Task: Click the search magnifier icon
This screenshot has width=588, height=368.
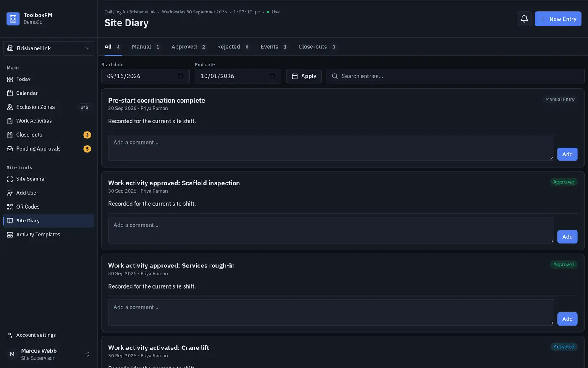Action: coord(335,76)
